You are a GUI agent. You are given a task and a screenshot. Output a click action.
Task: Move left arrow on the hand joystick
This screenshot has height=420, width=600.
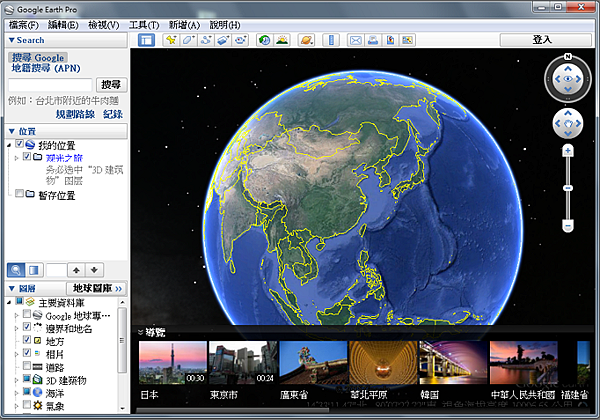[x=558, y=123]
